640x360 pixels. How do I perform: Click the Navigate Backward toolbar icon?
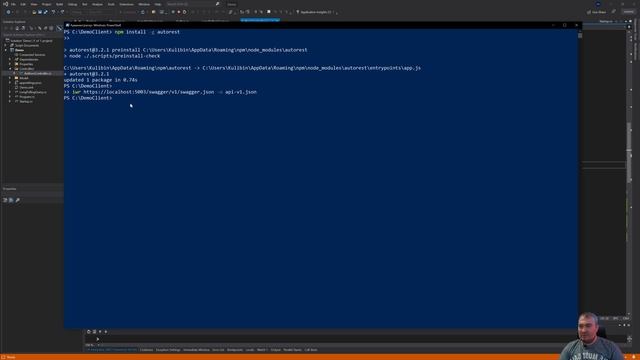click(x=9, y=12)
